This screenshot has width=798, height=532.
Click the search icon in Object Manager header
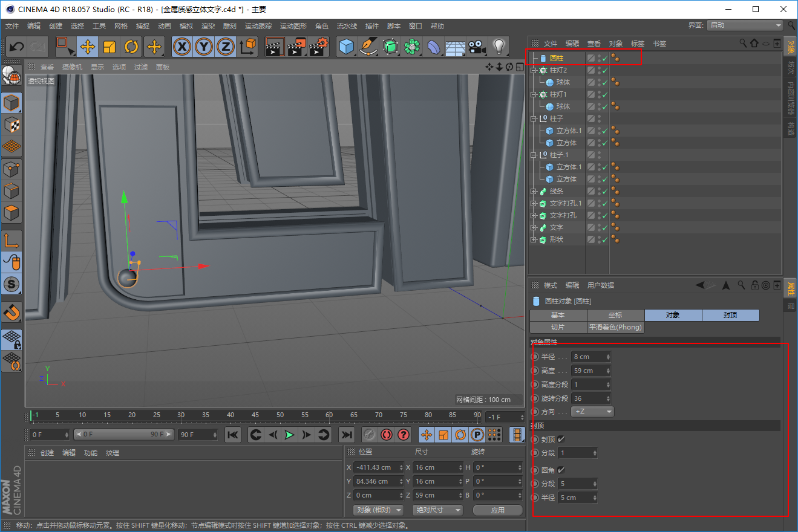click(744, 44)
